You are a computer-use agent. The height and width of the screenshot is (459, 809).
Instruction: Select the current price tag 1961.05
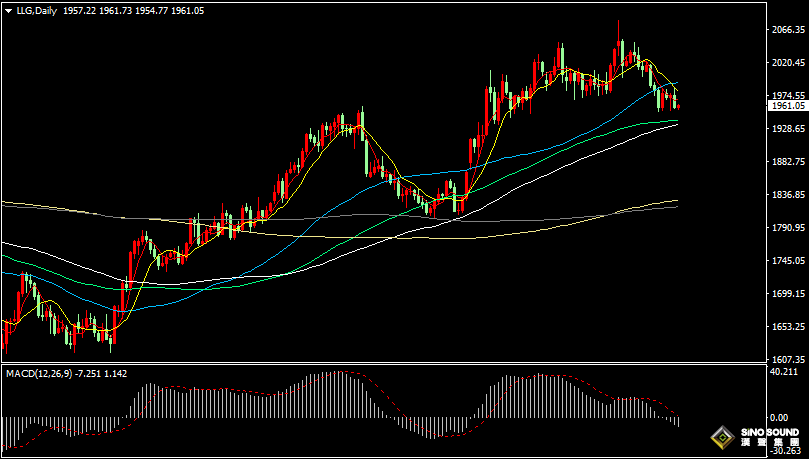[787, 106]
